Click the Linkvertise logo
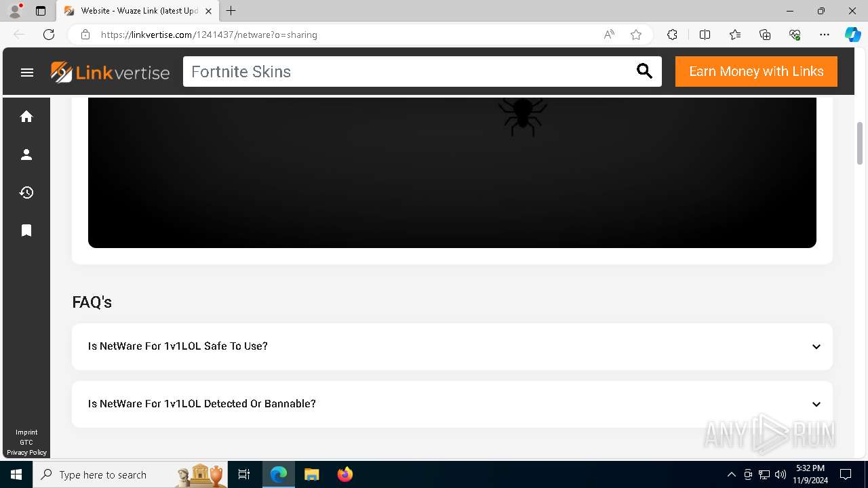 point(110,72)
